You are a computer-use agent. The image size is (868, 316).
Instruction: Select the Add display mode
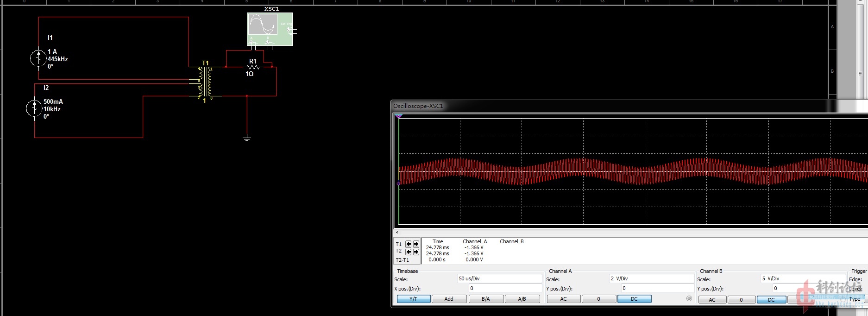(x=449, y=299)
